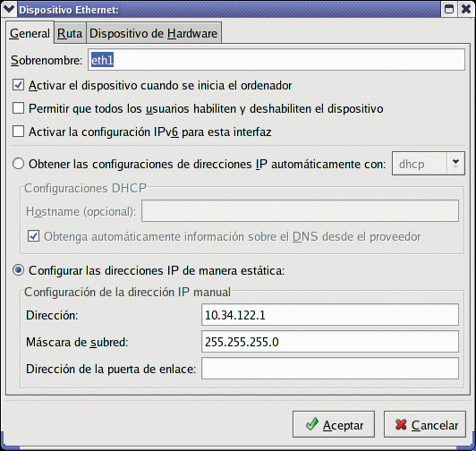Select Configurar direcciones IP estática radio button

(19, 270)
